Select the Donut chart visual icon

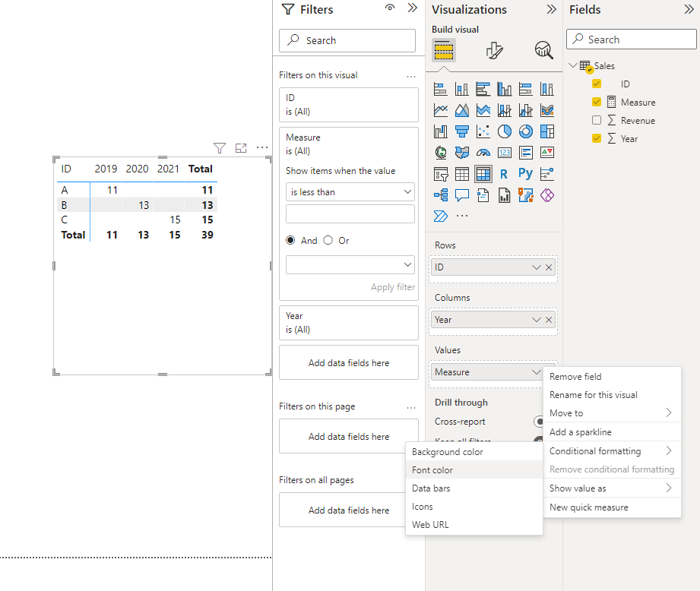pos(526,131)
